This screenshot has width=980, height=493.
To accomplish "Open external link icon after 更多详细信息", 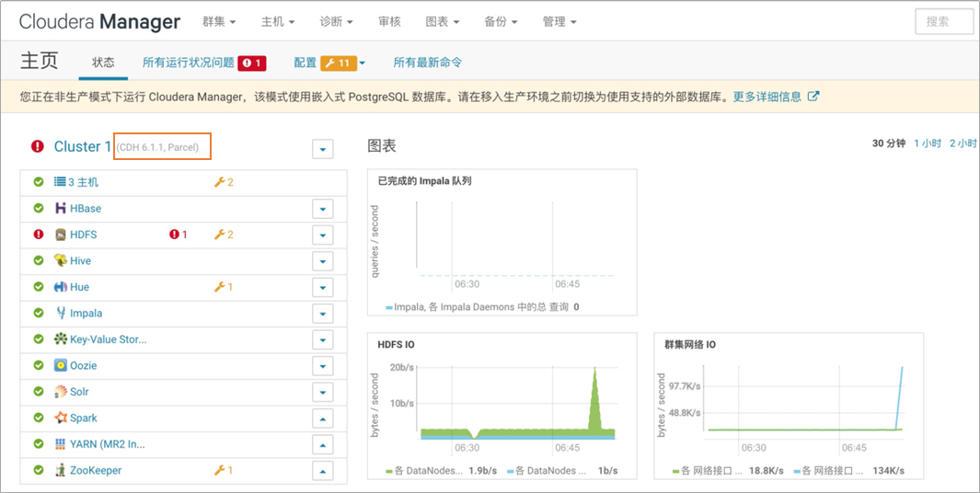I will 813,97.
